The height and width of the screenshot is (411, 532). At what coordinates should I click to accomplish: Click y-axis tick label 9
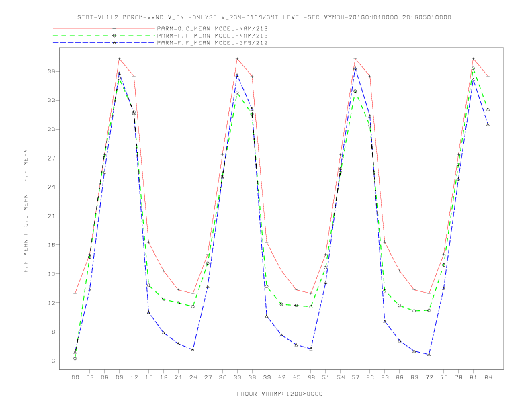[x=54, y=332]
